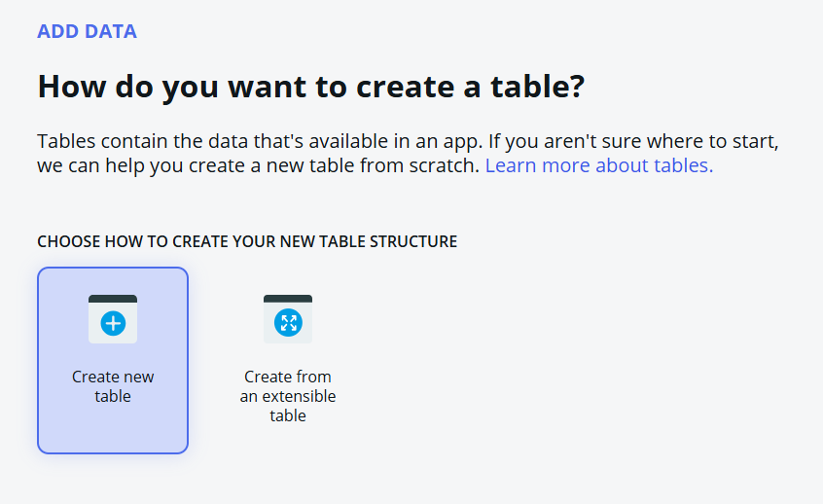Screen dimensions: 823x504
Task: Open the 'Learn more about tables.' link
Action: tap(599, 165)
